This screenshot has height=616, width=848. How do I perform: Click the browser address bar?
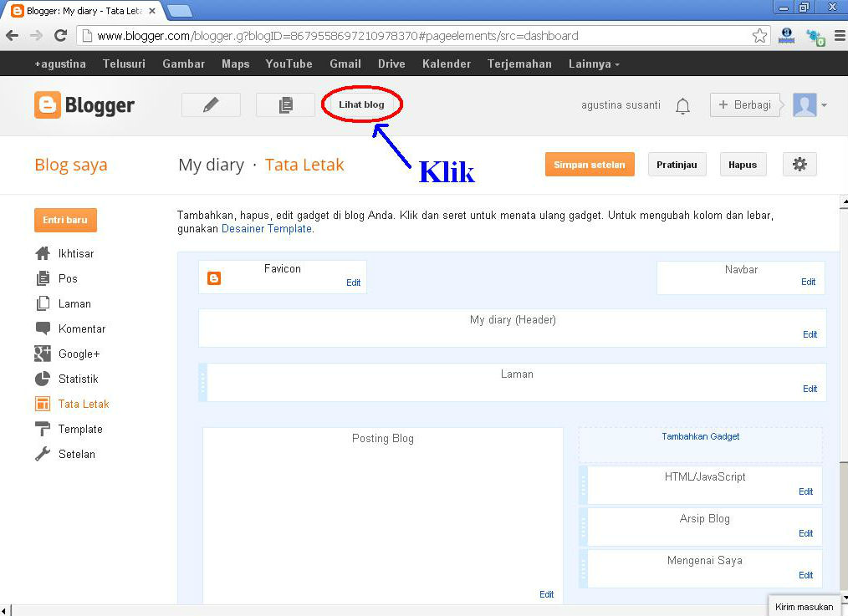(x=421, y=36)
